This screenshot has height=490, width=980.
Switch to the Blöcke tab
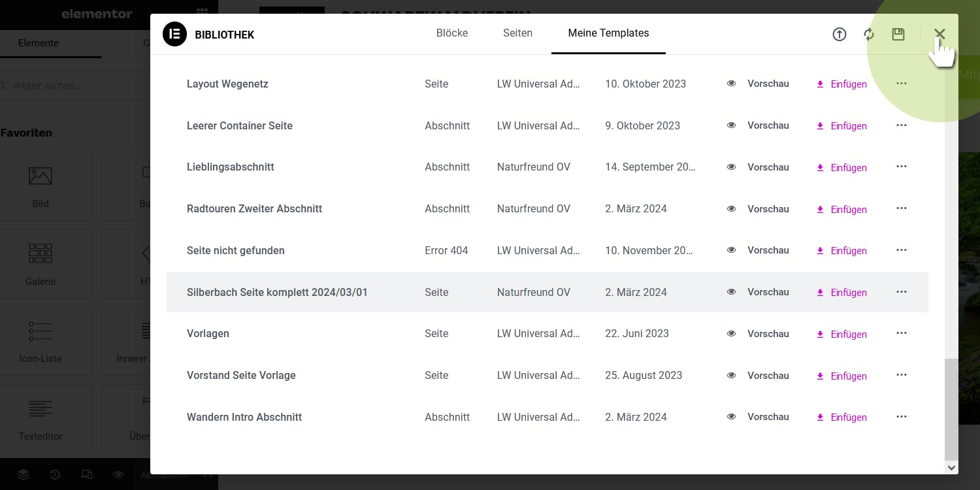(x=452, y=33)
